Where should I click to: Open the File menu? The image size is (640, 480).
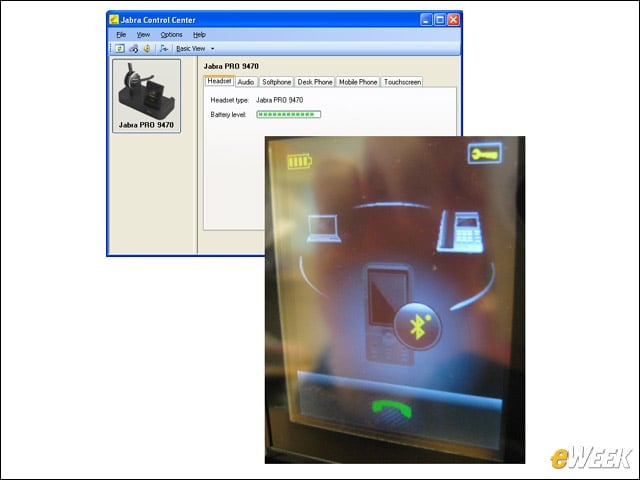[x=121, y=35]
